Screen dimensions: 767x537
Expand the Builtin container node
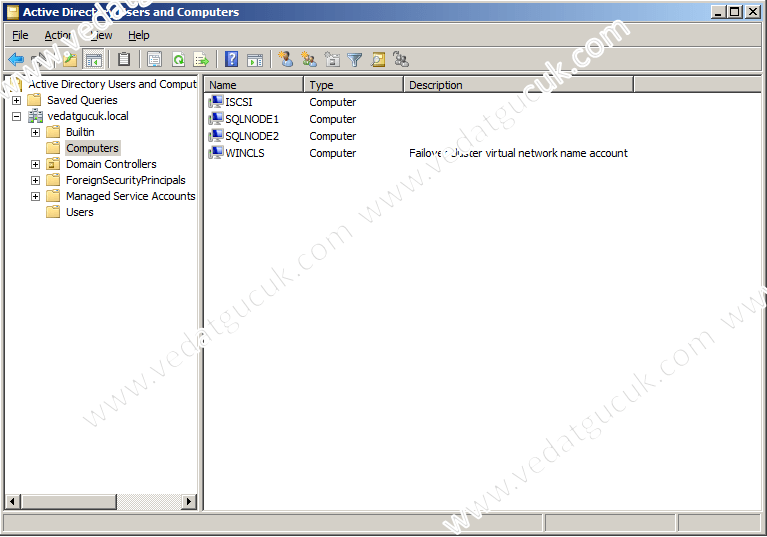tap(35, 133)
